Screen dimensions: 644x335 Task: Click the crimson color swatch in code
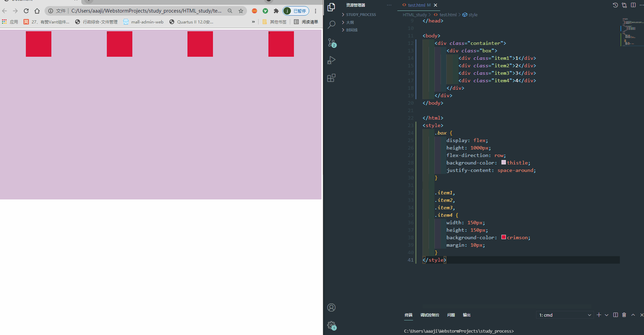click(503, 237)
